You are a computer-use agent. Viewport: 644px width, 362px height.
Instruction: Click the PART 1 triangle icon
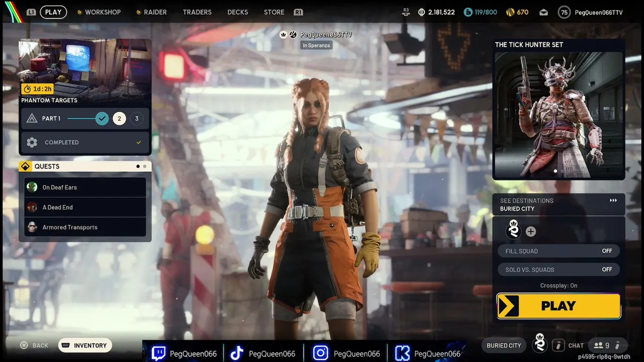tap(32, 119)
